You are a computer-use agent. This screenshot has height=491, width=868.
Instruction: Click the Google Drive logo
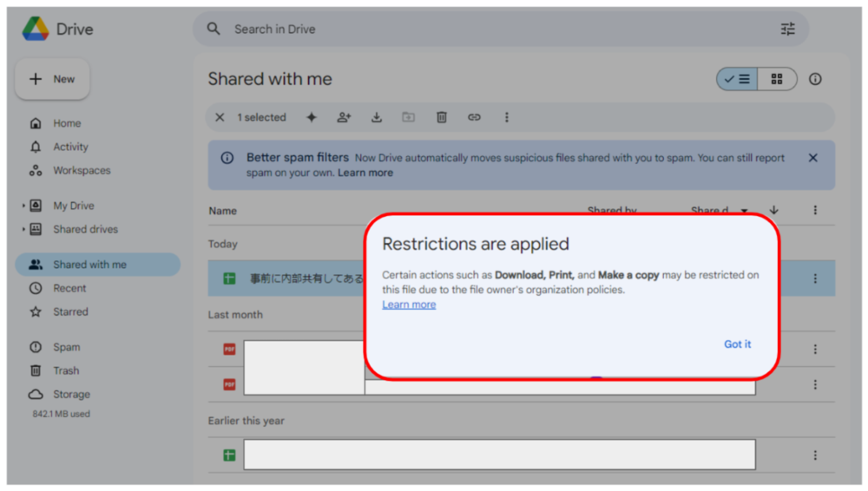pyautogui.click(x=36, y=29)
